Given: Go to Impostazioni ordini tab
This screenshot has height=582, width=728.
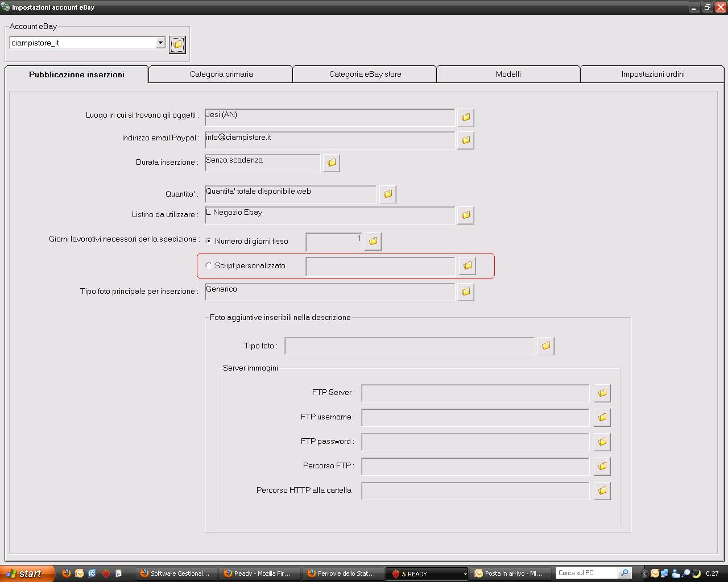Looking at the screenshot, I should click(653, 74).
